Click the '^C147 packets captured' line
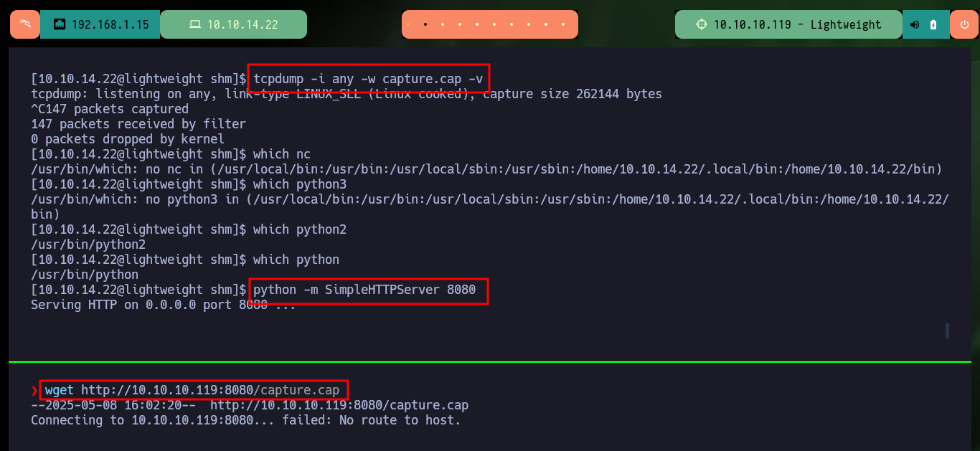980x451 pixels. coord(110,109)
